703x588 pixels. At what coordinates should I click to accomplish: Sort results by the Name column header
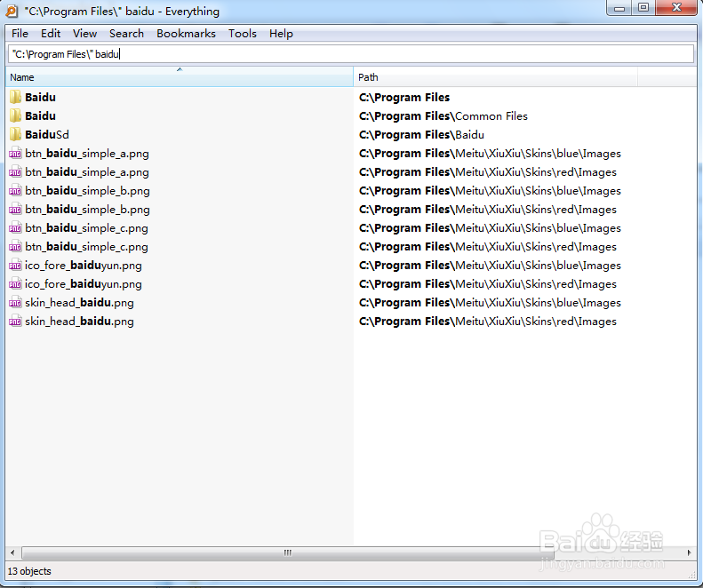coord(180,77)
